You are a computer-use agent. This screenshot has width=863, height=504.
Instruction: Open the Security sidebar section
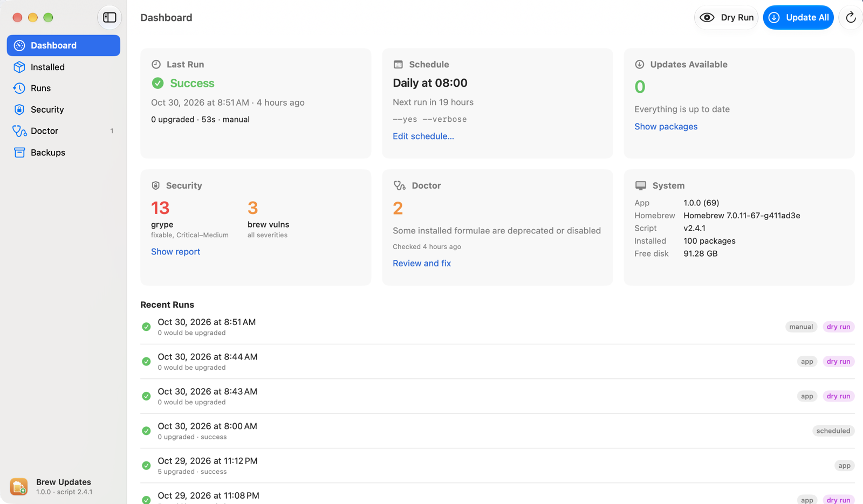(x=64, y=109)
